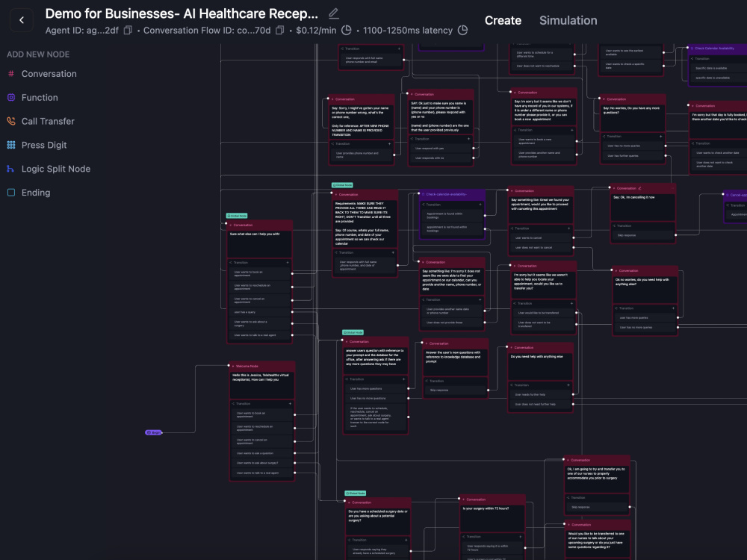Image resolution: width=747 pixels, height=560 pixels.
Task: Add transition to scheduled surgery date node
Action: click(x=406, y=540)
